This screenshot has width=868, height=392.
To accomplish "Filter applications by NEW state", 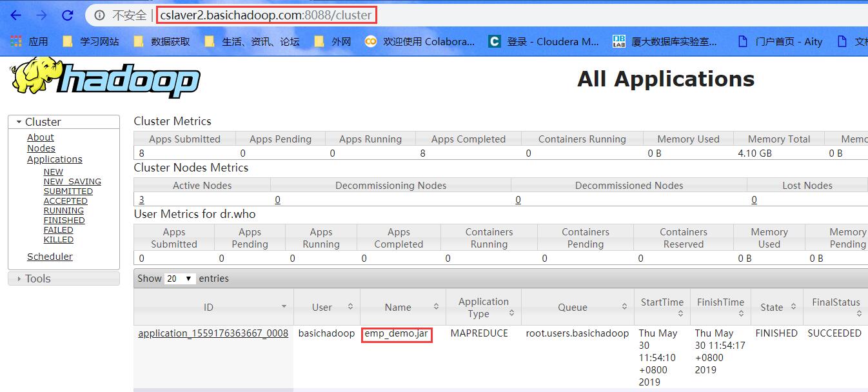I will [54, 172].
